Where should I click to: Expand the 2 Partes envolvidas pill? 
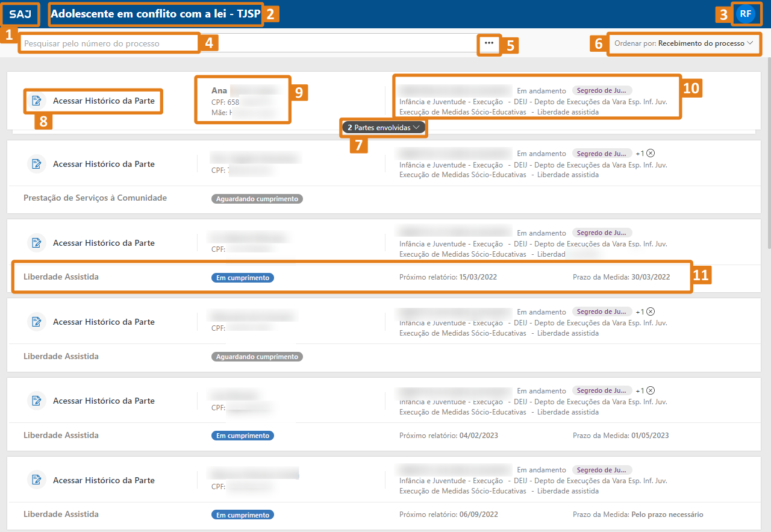384,128
